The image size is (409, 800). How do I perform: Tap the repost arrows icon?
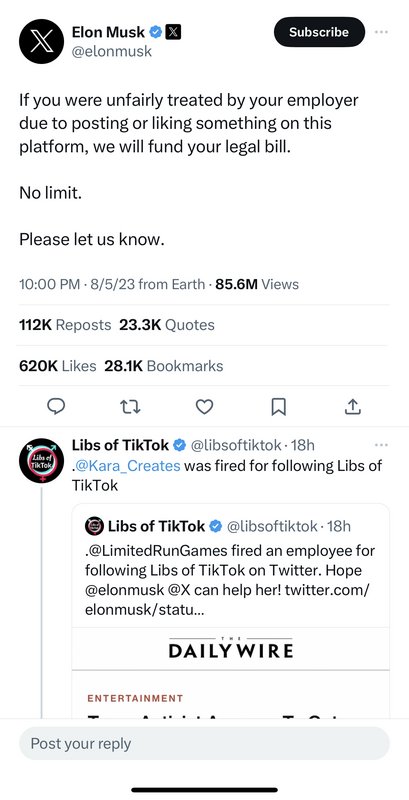[130, 406]
